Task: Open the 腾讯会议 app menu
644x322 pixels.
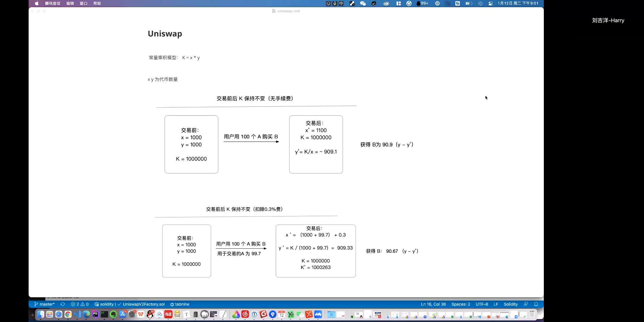Action: tap(52, 4)
